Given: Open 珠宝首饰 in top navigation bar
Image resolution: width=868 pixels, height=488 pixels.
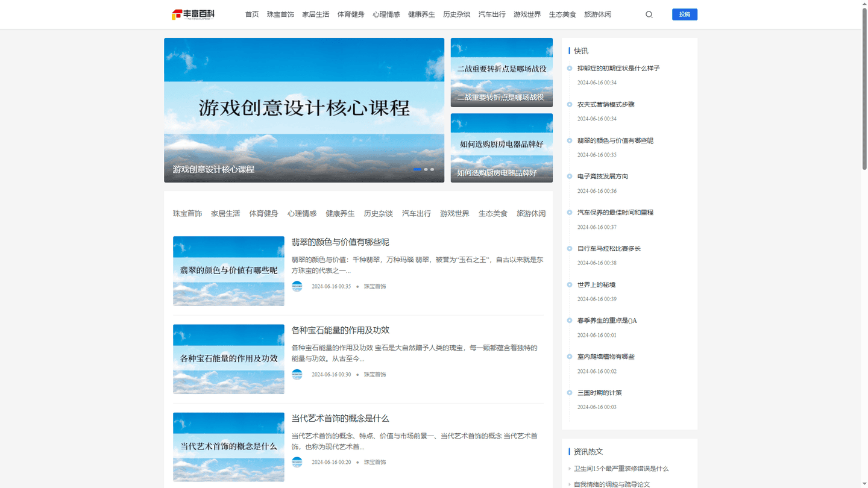Looking at the screenshot, I should (281, 14).
